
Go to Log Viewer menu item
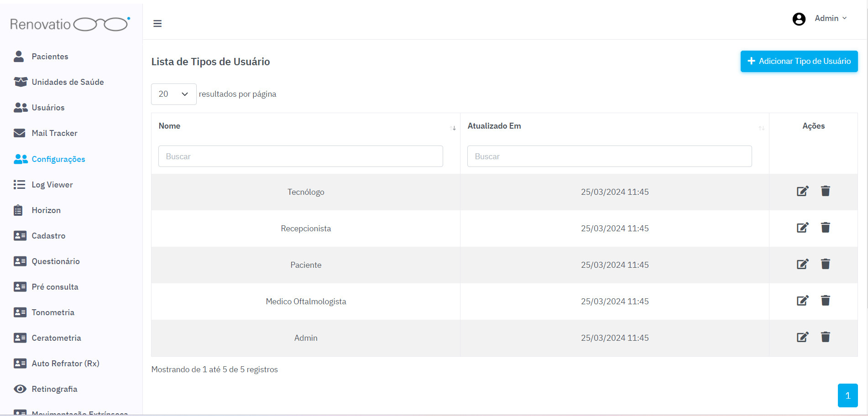click(x=52, y=185)
